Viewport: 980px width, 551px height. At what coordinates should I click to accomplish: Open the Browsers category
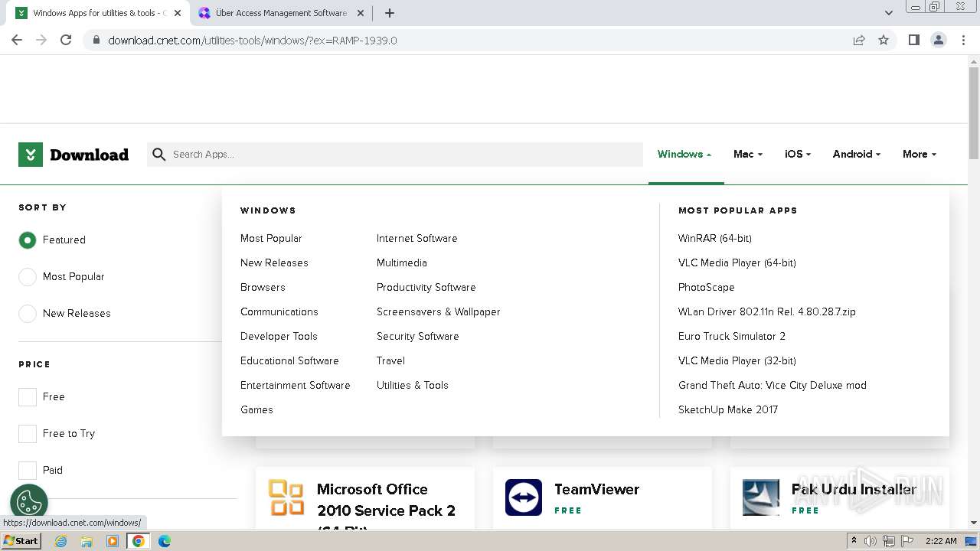coord(263,287)
